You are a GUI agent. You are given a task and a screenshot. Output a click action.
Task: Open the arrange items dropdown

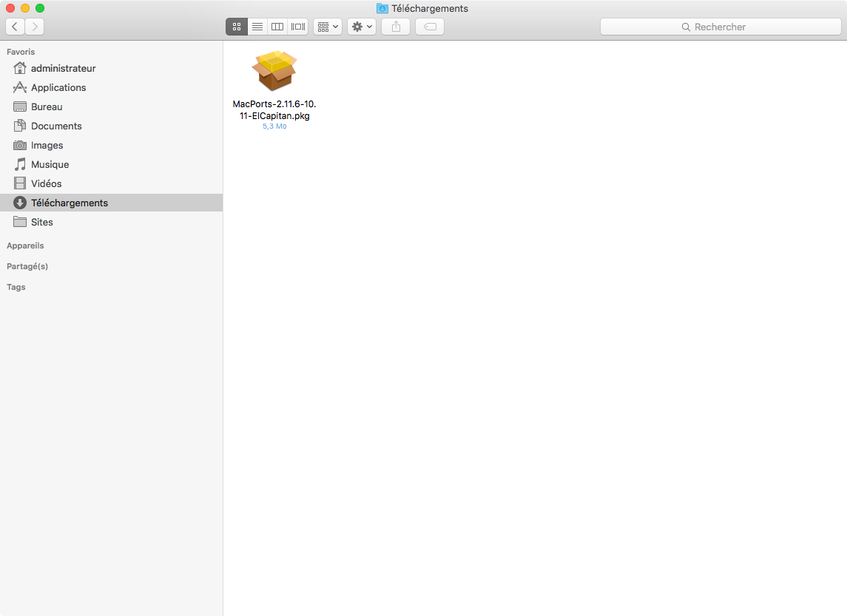coord(327,27)
